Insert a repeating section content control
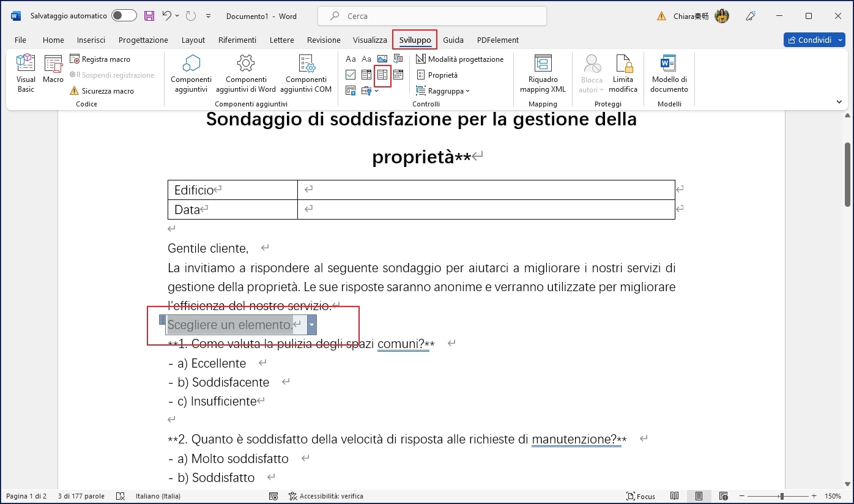The width and height of the screenshot is (854, 504). pos(351,91)
